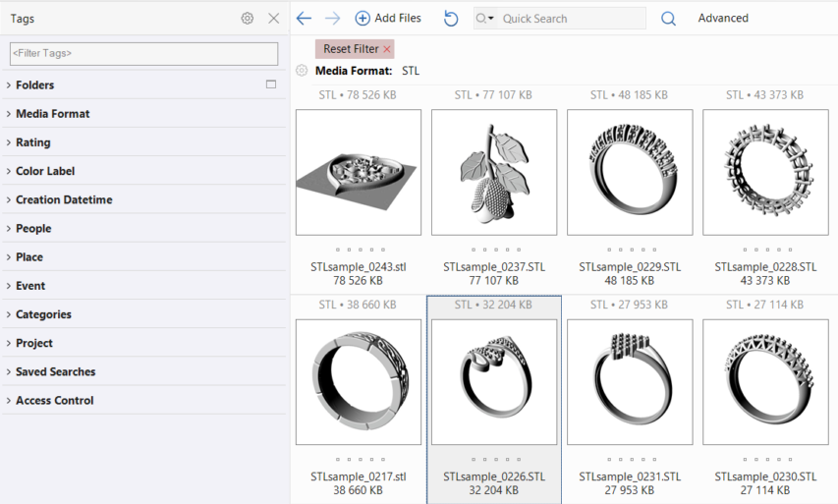Close the Tags panel

pyautogui.click(x=274, y=19)
